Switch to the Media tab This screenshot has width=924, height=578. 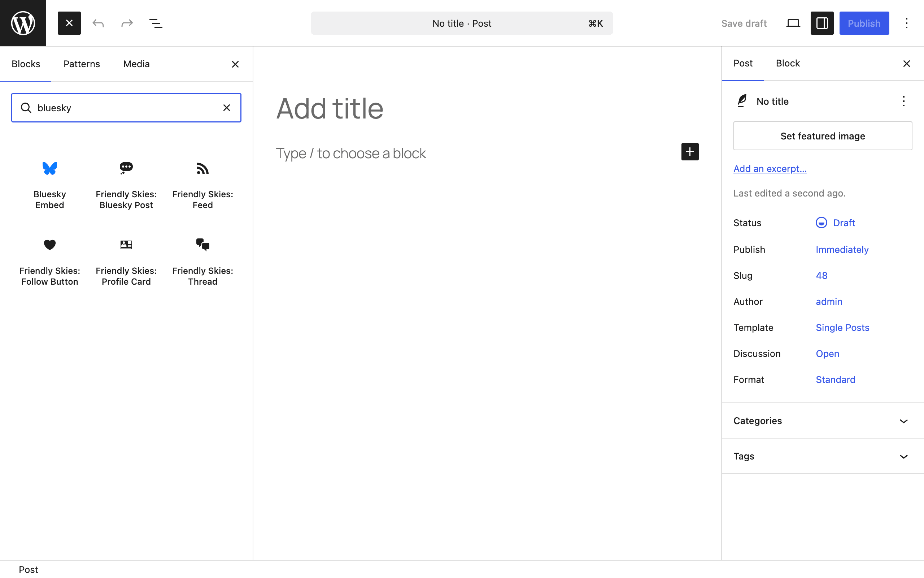(x=136, y=64)
